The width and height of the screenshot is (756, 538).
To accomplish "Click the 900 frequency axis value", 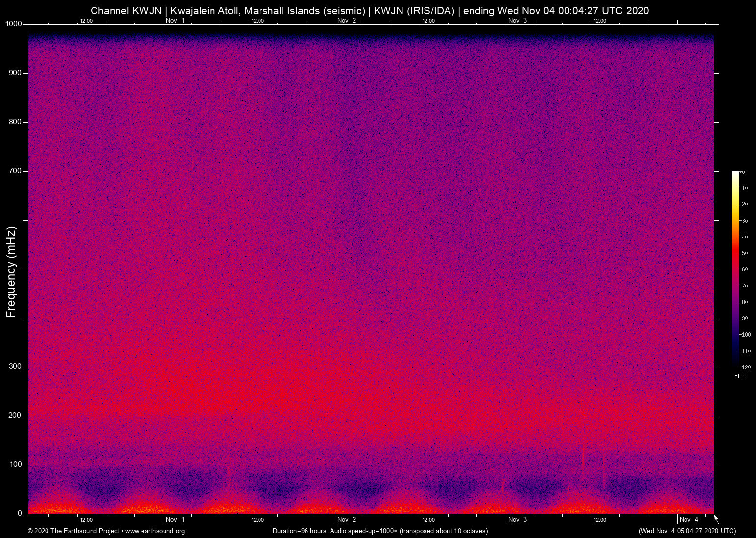I will (x=16, y=73).
